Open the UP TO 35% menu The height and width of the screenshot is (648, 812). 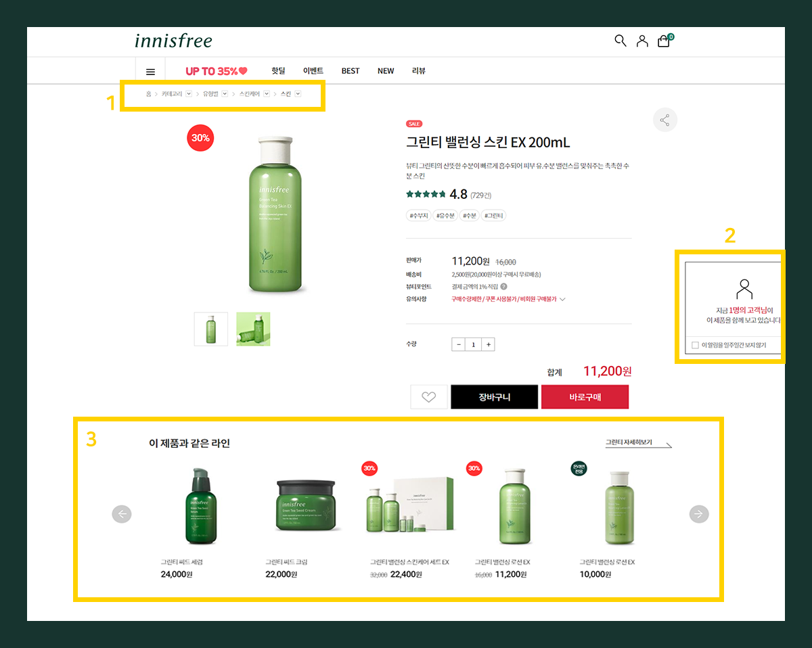(x=217, y=71)
